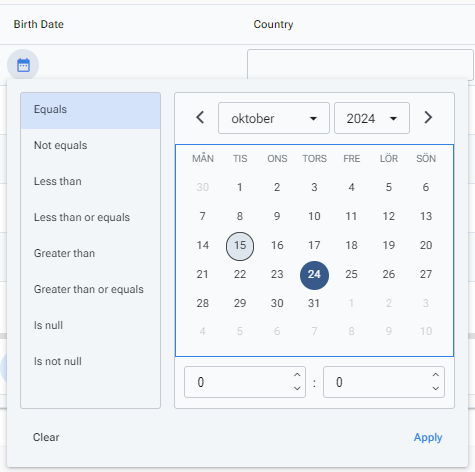Go to next month with right chevron
475x472 pixels.
(428, 117)
